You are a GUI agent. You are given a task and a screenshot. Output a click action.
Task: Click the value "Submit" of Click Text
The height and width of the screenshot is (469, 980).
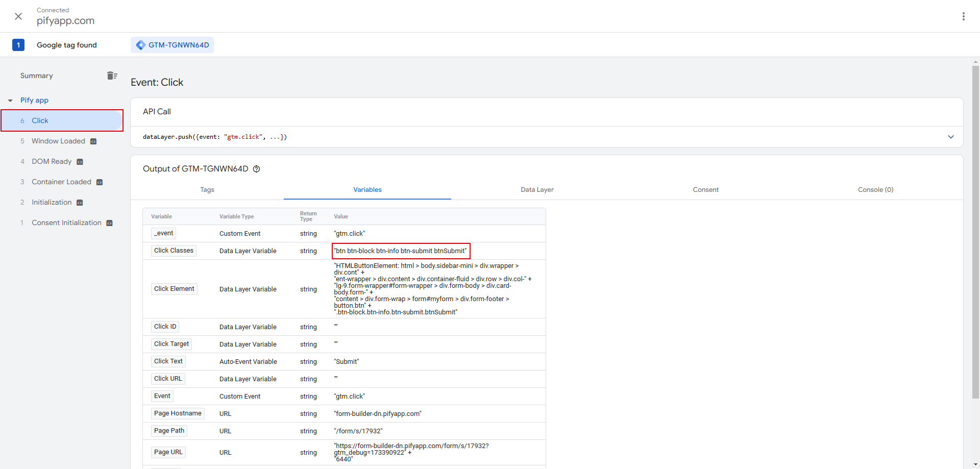point(347,362)
